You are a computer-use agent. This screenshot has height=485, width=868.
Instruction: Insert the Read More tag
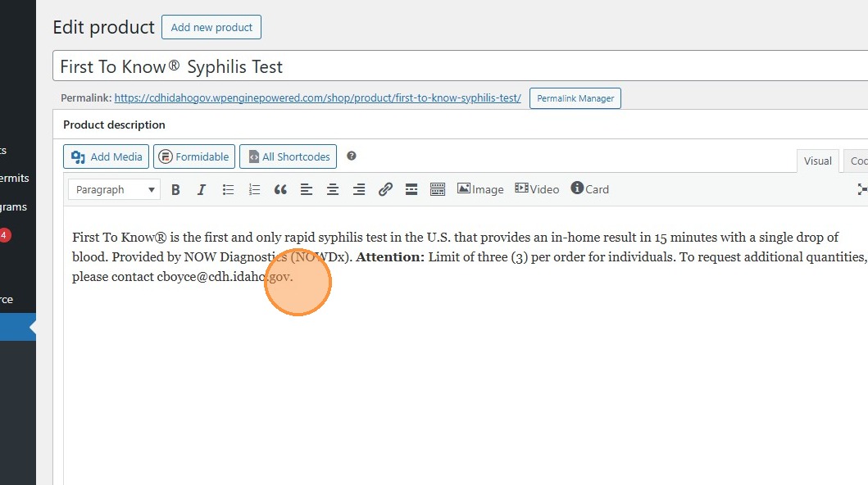tap(411, 190)
